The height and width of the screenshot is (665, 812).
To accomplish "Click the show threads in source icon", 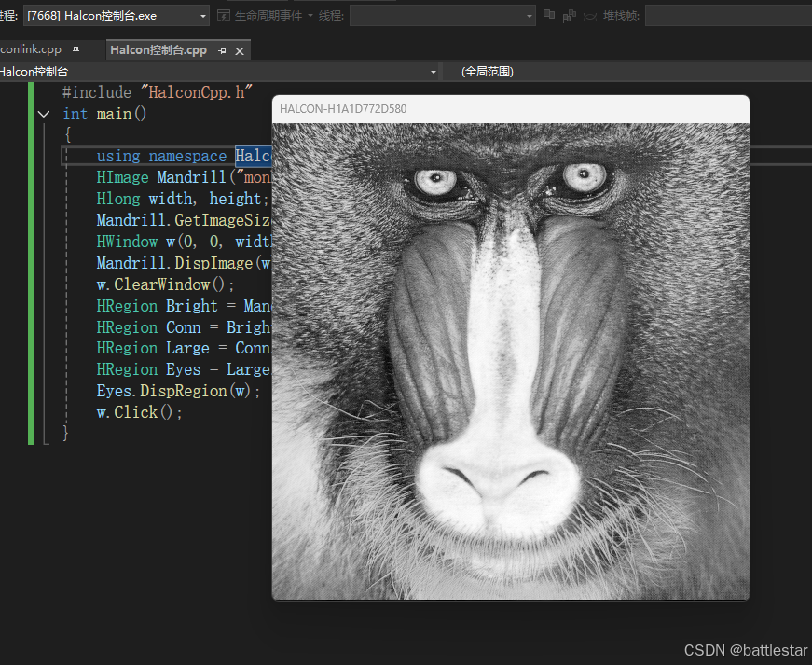I will [x=569, y=16].
